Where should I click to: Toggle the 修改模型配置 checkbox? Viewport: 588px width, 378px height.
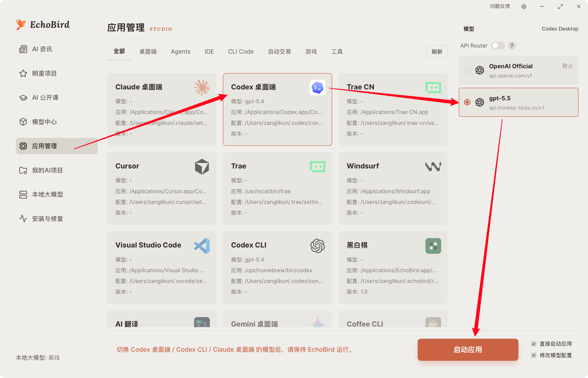534,355
